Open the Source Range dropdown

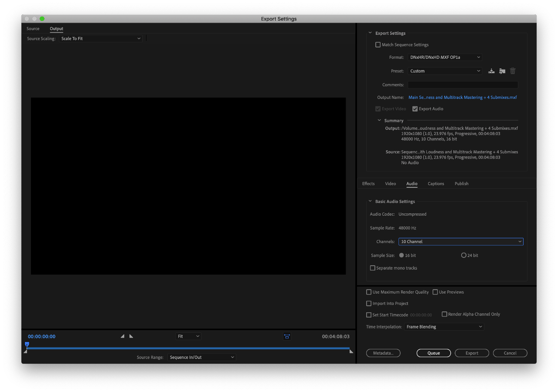(202, 357)
